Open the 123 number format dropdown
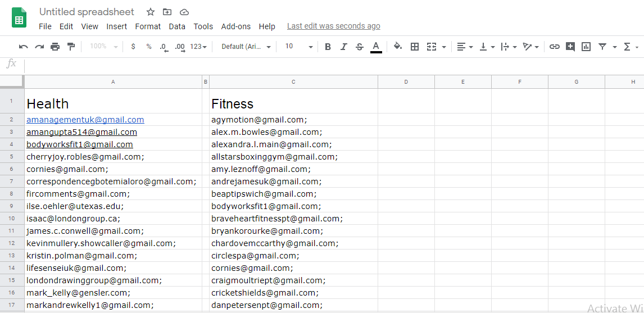The image size is (644, 313). (198, 47)
